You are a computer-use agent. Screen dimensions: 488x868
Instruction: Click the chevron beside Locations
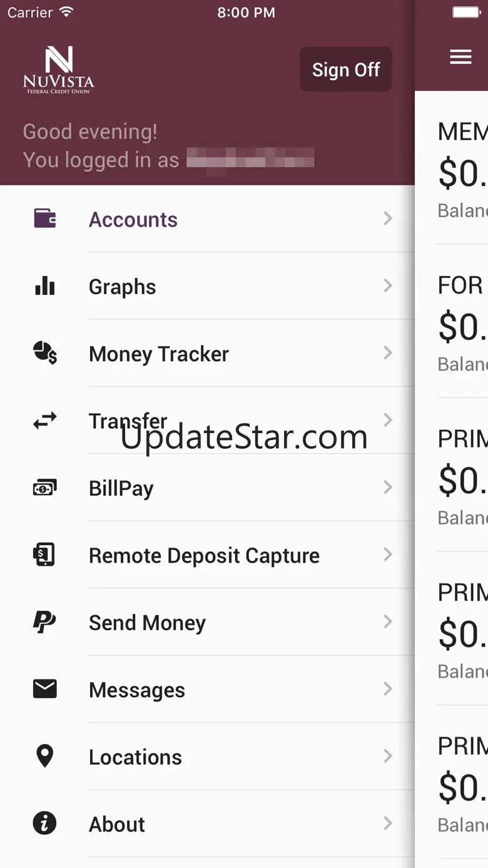tap(388, 757)
